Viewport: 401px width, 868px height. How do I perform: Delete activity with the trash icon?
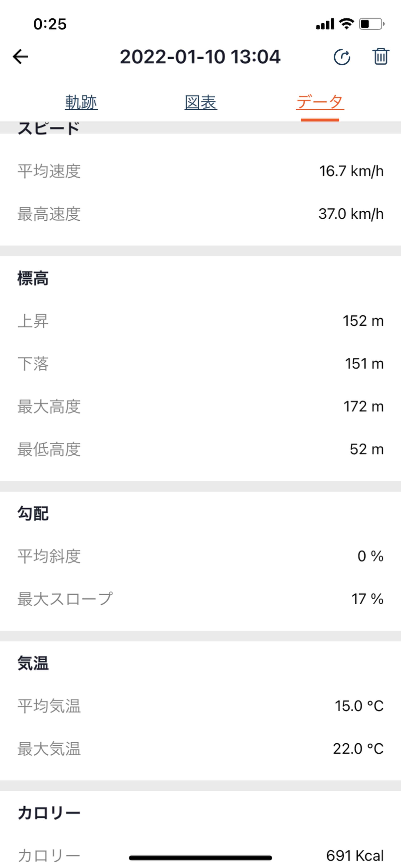click(381, 56)
